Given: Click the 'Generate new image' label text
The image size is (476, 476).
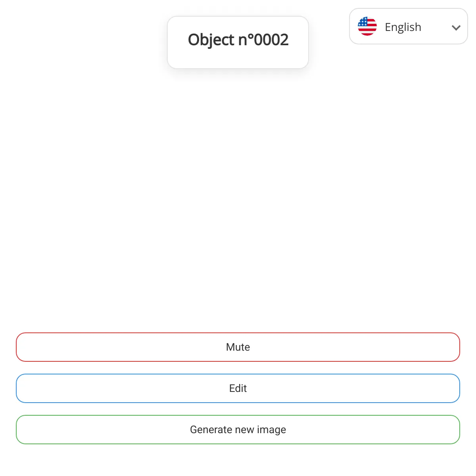Looking at the screenshot, I should click(x=238, y=430).
